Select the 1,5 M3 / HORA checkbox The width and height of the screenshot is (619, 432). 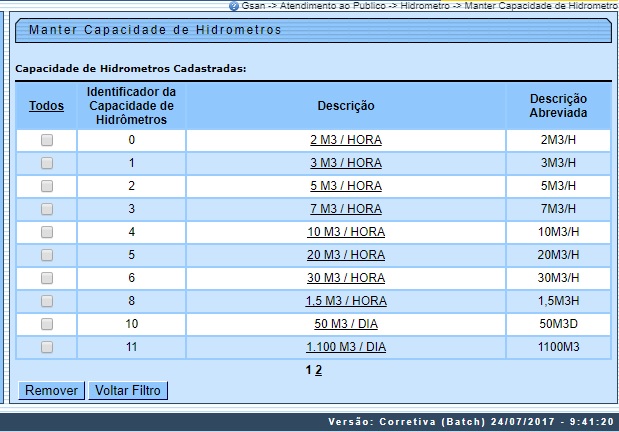coord(47,301)
